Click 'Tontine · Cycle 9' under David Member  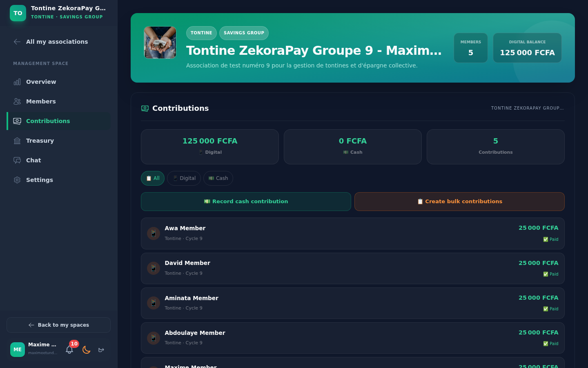[183, 273]
